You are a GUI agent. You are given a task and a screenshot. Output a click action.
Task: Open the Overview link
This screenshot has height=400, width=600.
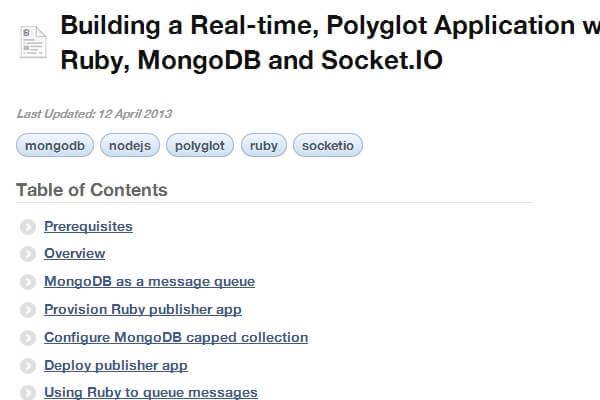tap(74, 254)
